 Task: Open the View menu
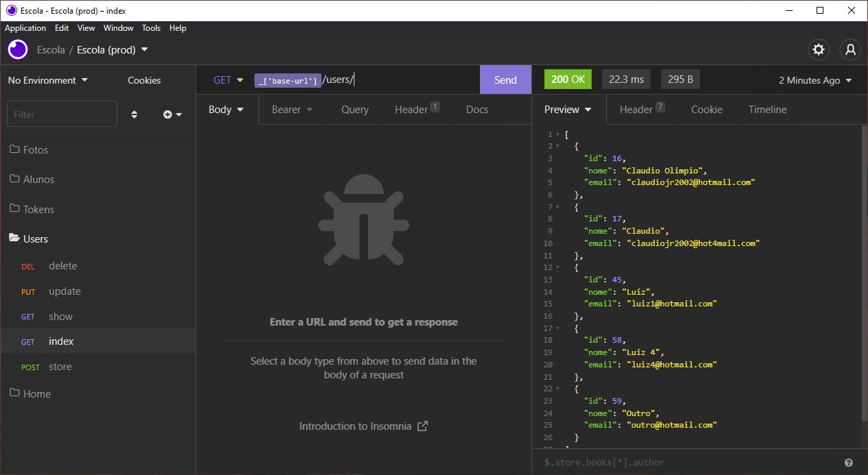pyautogui.click(x=86, y=28)
